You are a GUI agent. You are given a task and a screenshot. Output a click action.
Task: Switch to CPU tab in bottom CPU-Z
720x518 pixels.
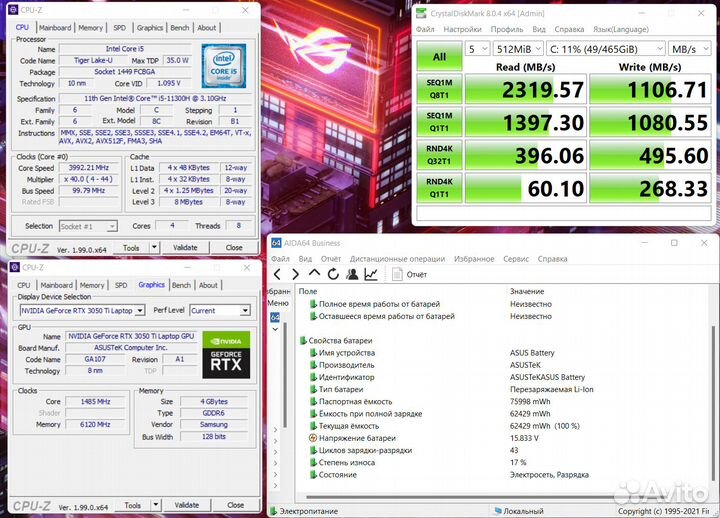point(23,285)
